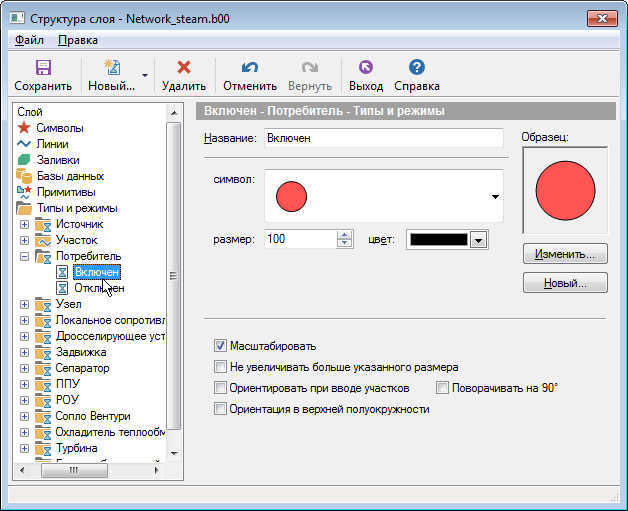
Task: Open the символ selection dropdown arrow
Action: (x=495, y=197)
